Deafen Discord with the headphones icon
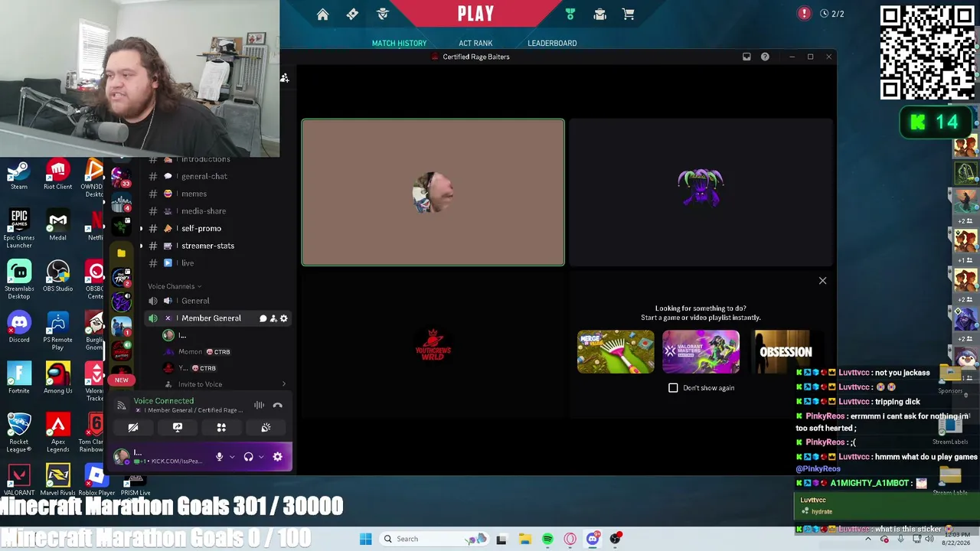Image resolution: width=980 pixels, height=551 pixels. tap(248, 457)
